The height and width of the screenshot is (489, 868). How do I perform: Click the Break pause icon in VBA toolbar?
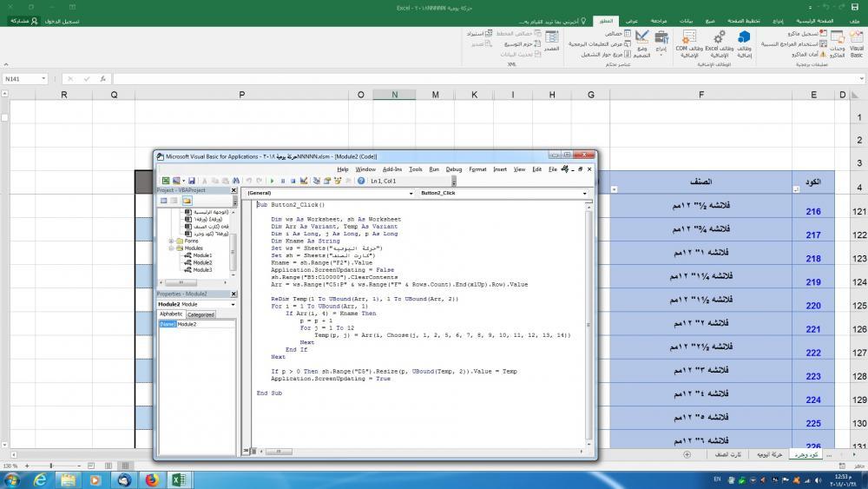[282, 181]
